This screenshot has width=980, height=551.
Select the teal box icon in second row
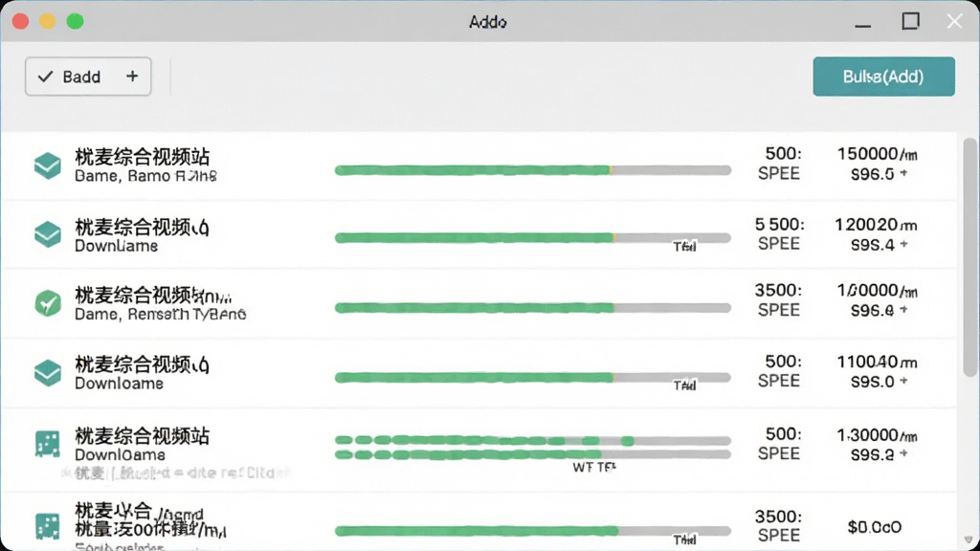tap(48, 234)
